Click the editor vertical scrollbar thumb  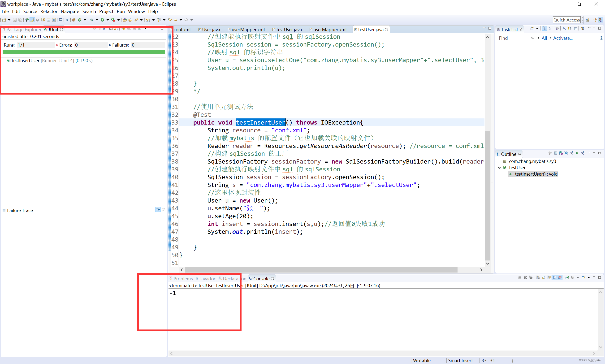click(488, 196)
